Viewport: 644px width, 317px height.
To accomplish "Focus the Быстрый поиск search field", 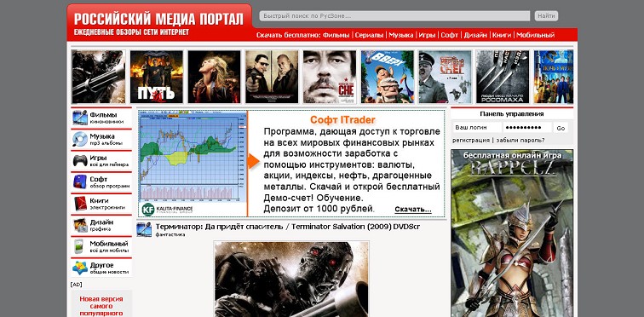I will (x=394, y=16).
